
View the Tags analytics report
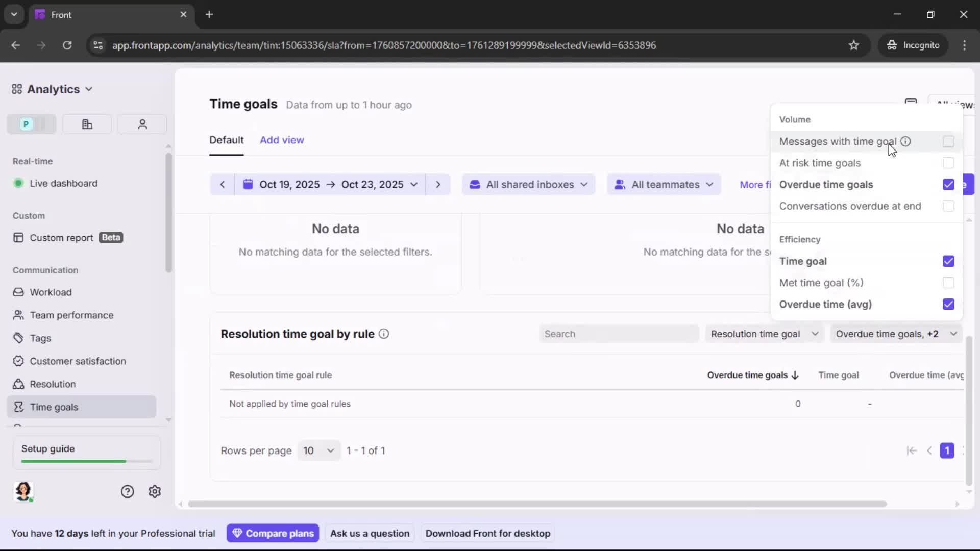[x=39, y=338]
